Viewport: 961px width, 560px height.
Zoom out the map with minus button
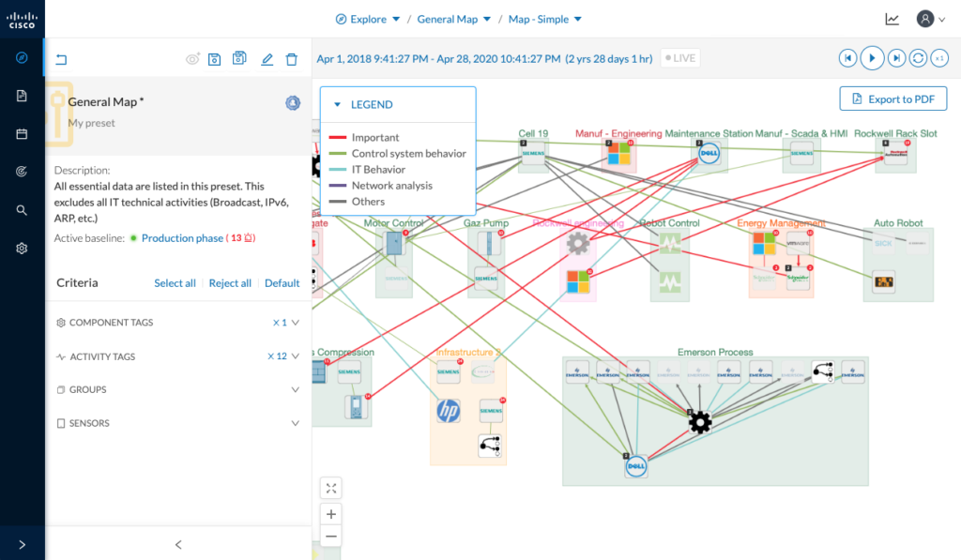(x=331, y=537)
